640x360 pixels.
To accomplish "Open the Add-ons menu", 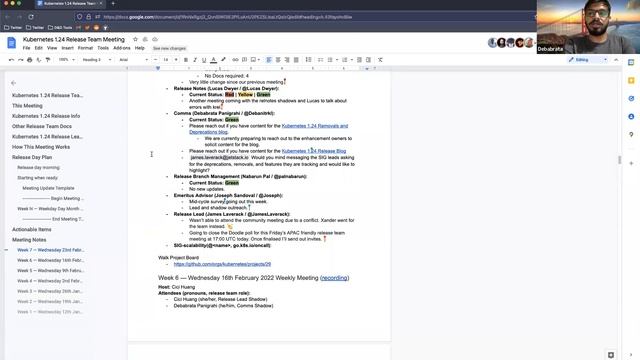I will (122, 48).
